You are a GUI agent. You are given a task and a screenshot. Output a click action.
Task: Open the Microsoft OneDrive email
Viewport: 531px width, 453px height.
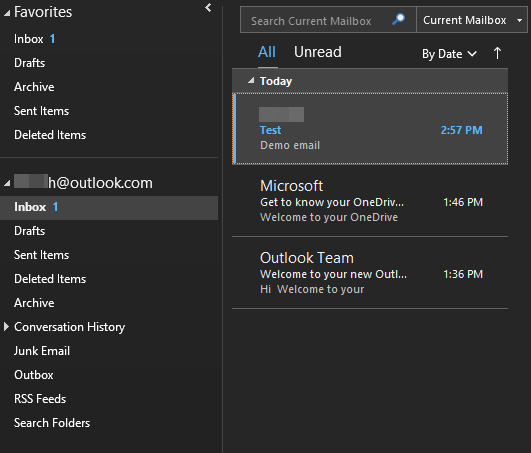tap(370, 201)
